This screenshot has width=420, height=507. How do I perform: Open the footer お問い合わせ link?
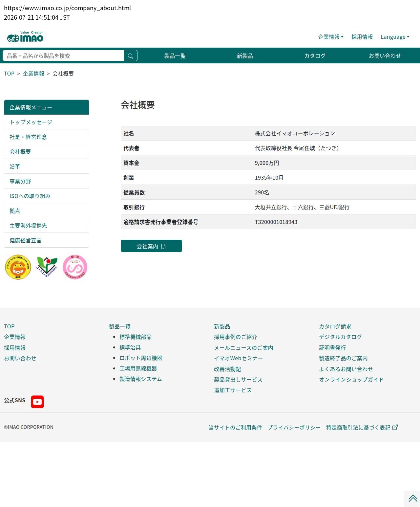pos(20,358)
